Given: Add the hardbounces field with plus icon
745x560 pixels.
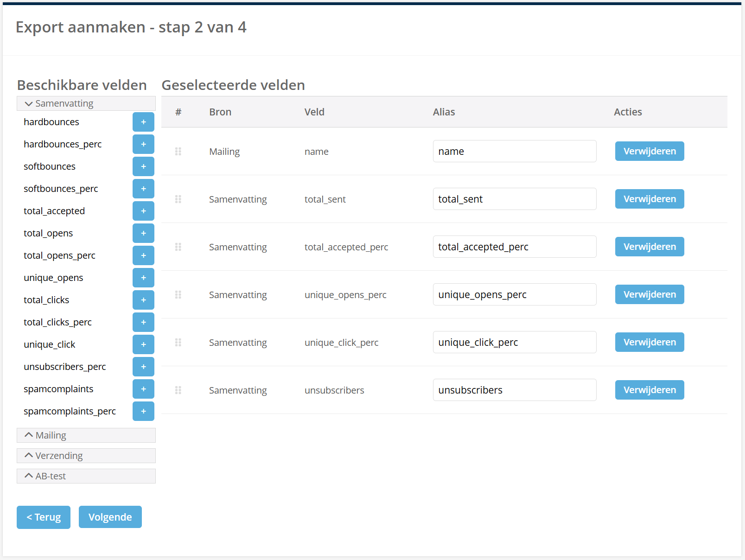Looking at the screenshot, I should pyautogui.click(x=143, y=122).
